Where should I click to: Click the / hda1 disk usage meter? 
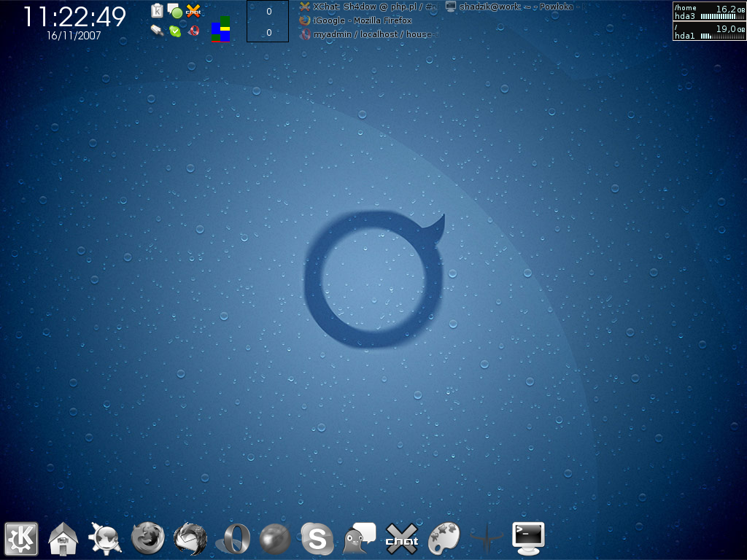(709, 31)
